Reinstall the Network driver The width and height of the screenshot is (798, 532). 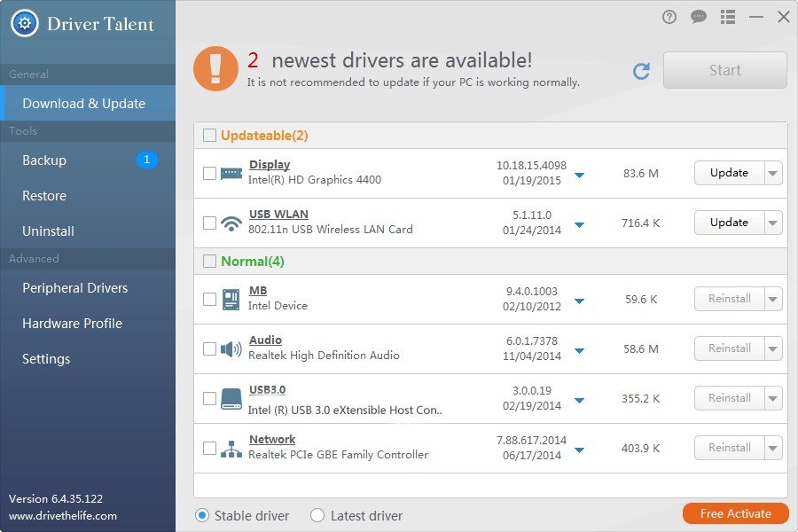[x=730, y=448]
